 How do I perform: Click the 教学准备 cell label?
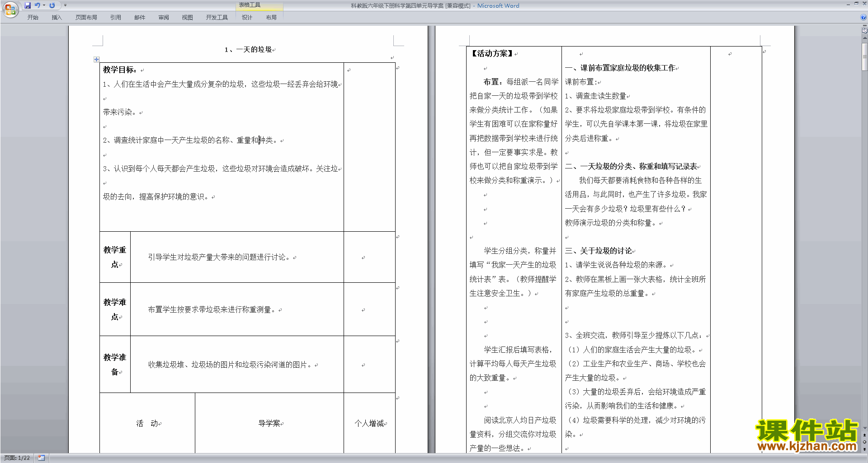point(115,365)
